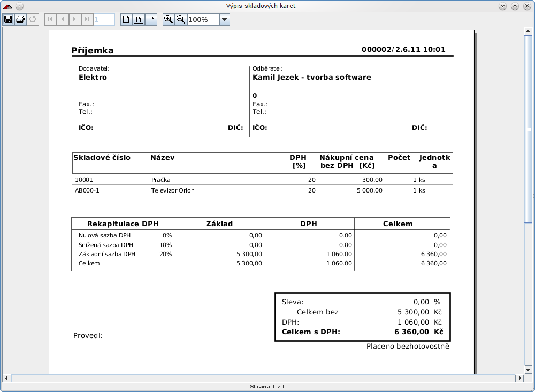Toggle the fit page view button

coord(139,20)
